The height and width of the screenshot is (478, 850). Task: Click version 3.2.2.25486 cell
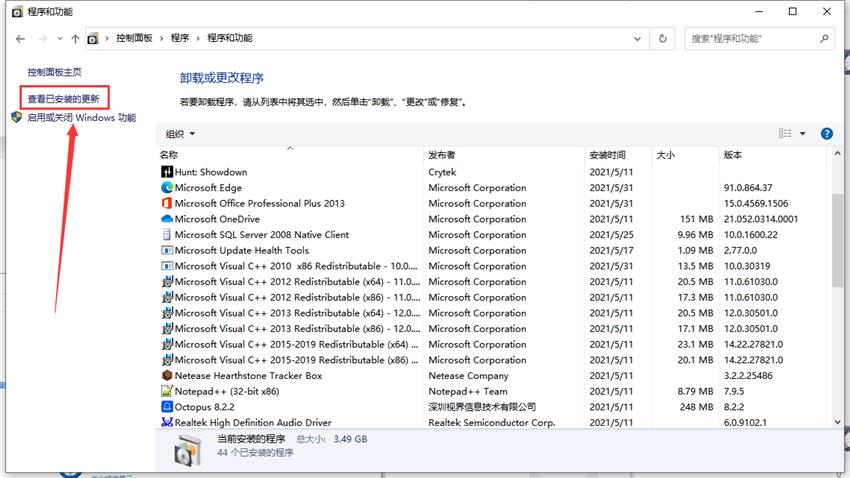(x=748, y=376)
